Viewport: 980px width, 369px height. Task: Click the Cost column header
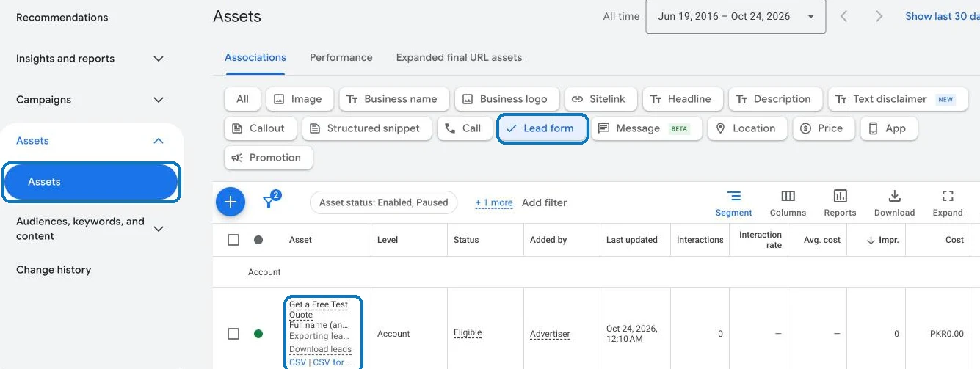coord(955,240)
